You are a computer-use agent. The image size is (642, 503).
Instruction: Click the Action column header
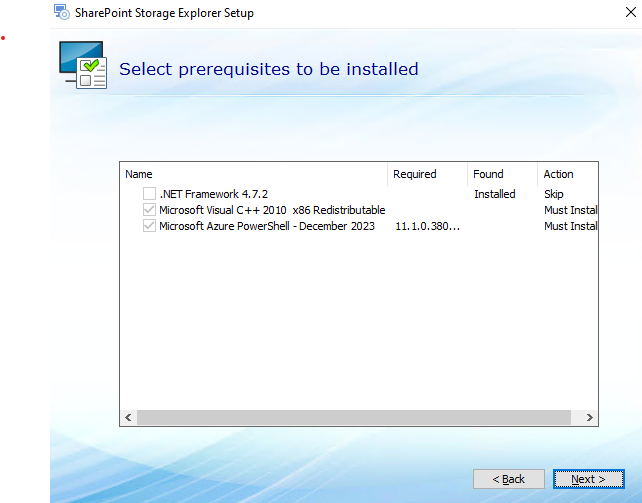point(568,174)
